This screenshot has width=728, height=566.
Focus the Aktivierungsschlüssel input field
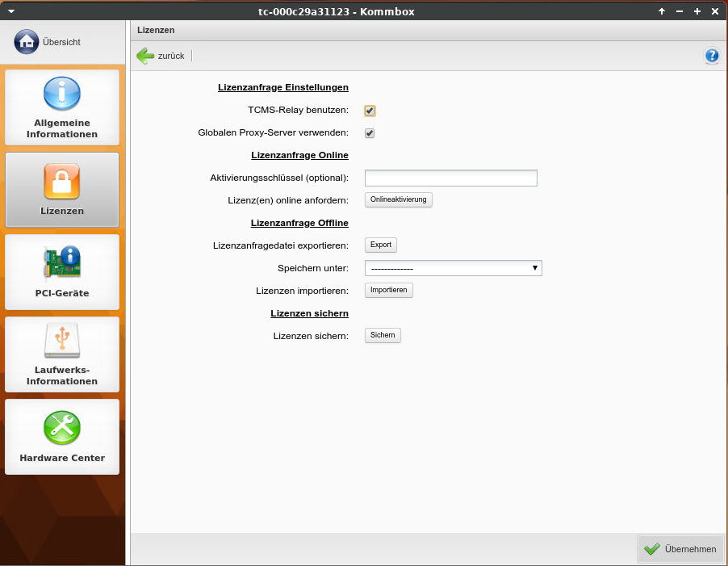click(x=450, y=178)
